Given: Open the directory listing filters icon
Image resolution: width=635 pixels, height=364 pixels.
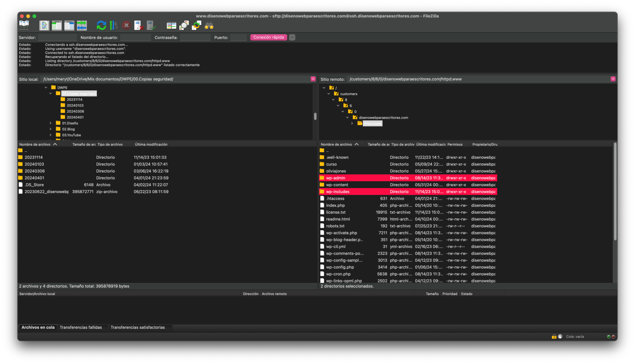Looking at the screenshot, I should click(x=171, y=25).
